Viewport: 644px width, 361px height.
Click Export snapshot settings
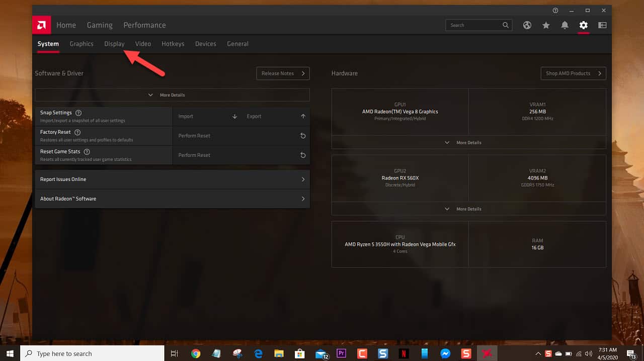pos(276,116)
